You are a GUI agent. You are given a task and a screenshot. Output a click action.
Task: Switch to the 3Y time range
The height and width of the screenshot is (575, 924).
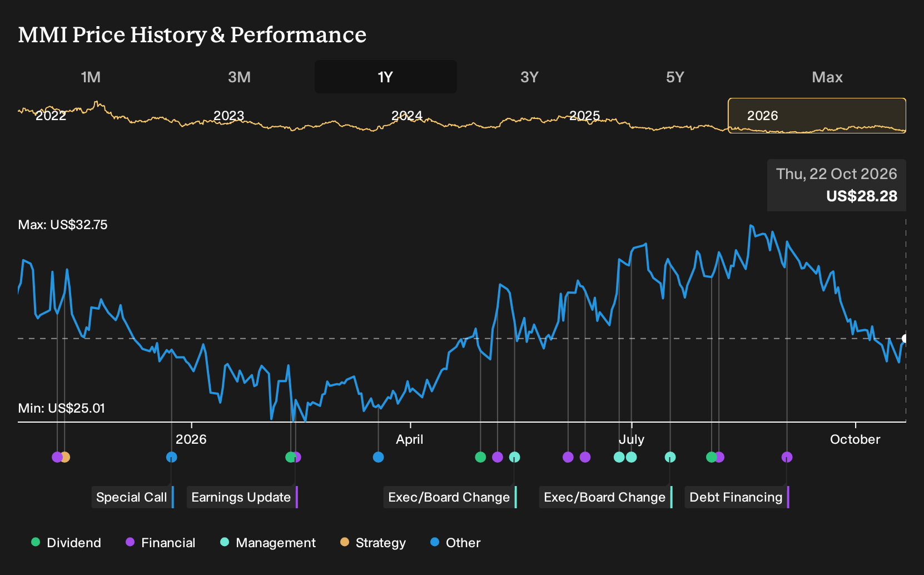[529, 77]
